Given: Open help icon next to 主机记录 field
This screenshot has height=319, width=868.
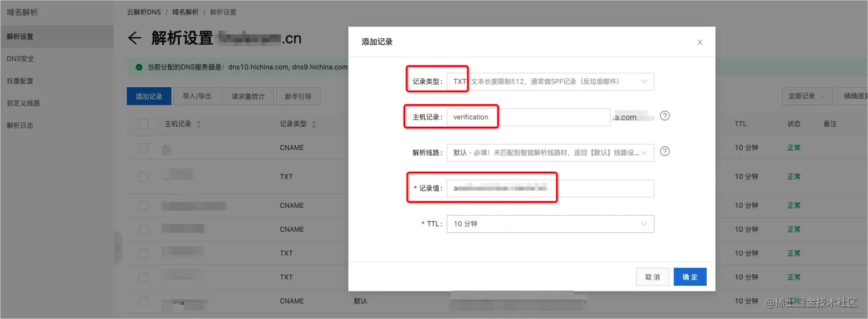Looking at the screenshot, I should point(665,116).
